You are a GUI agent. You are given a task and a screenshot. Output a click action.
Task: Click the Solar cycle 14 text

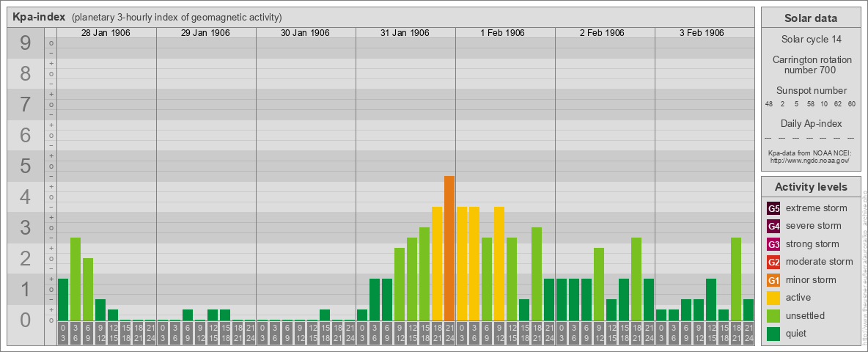pos(810,40)
